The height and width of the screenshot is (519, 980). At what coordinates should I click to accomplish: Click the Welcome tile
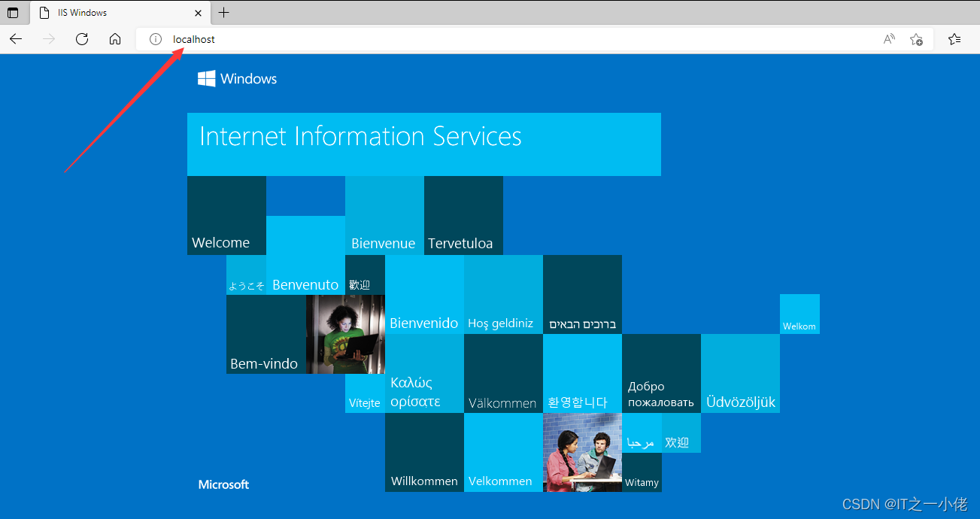(226, 215)
